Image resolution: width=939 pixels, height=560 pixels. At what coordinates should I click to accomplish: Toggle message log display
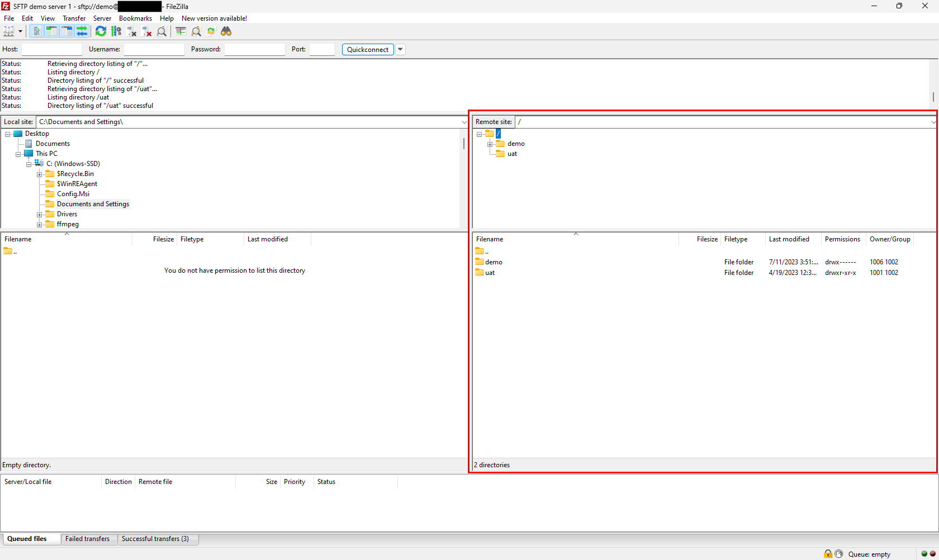coord(36,31)
